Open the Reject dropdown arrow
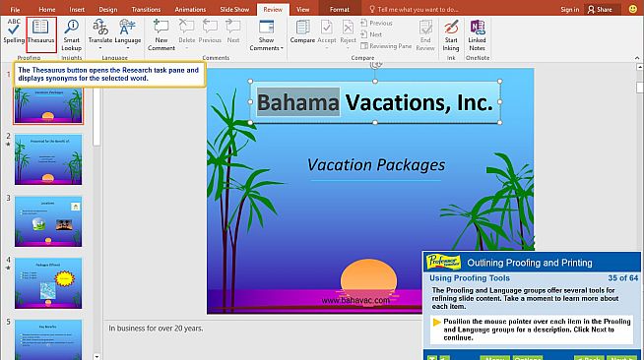 tap(348, 48)
